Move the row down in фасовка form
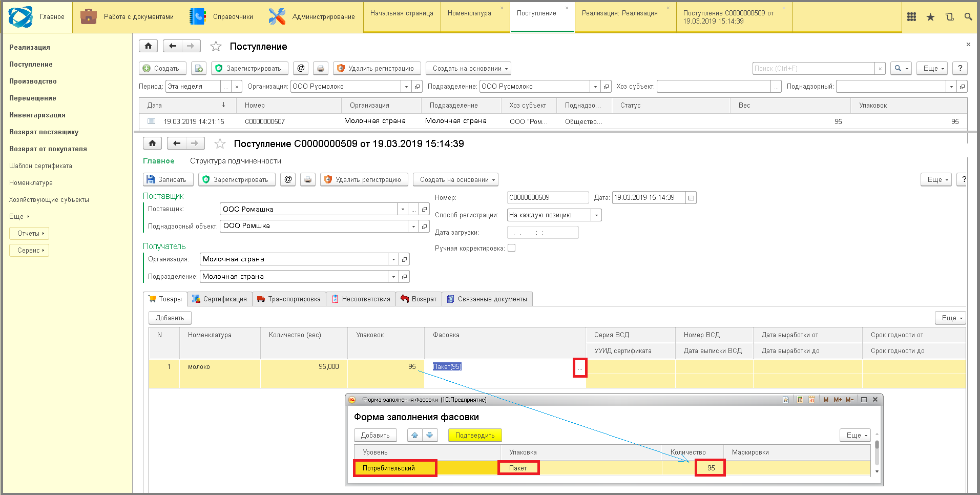This screenshot has height=495, width=980. [x=430, y=435]
